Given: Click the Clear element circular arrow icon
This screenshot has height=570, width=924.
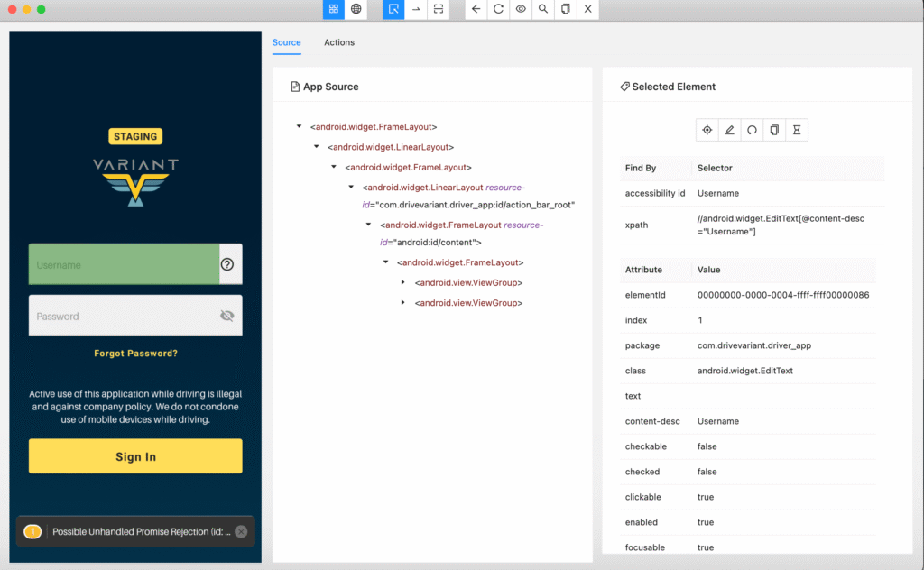Looking at the screenshot, I should 752,130.
